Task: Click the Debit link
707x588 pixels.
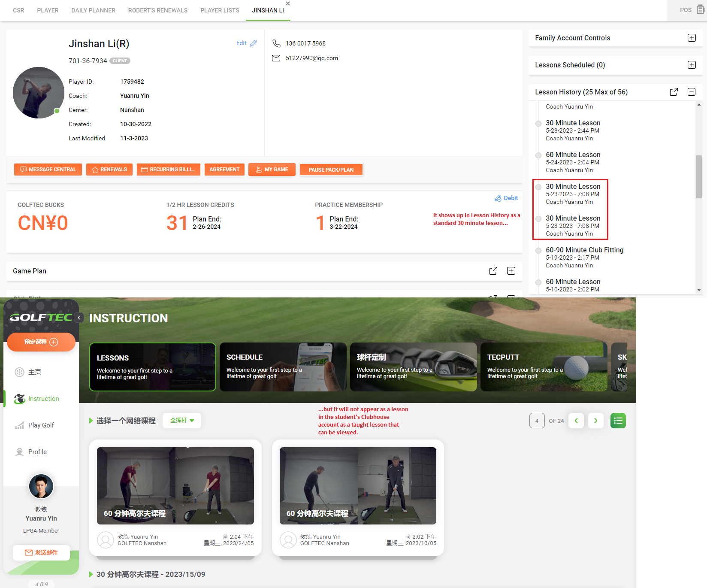Action: tap(506, 198)
